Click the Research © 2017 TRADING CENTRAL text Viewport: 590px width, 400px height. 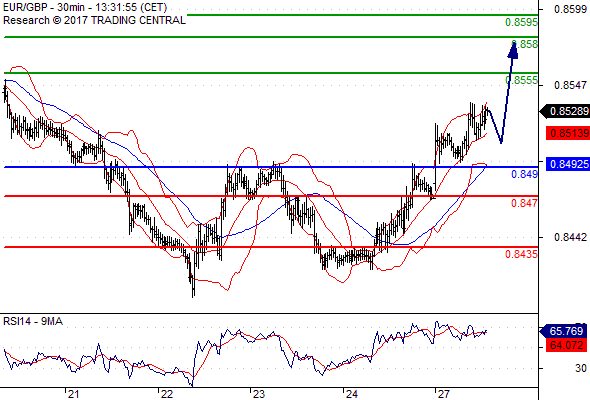pos(94,20)
